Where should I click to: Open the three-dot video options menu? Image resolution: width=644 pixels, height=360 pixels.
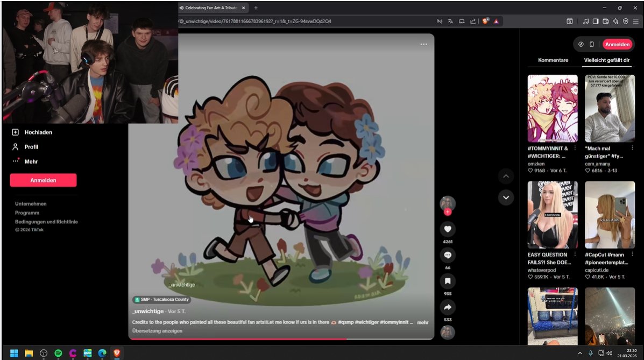tap(424, 44)
